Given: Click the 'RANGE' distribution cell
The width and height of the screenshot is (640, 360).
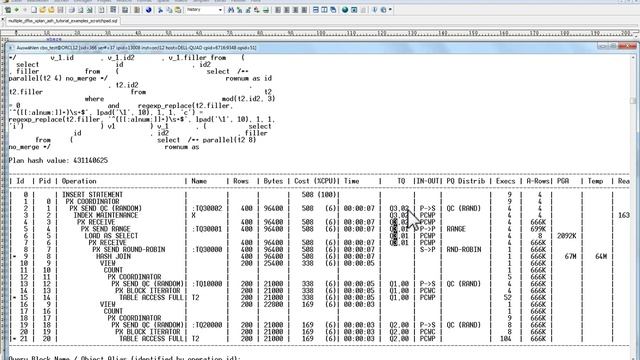Looking at the screenshot, I should (456, 229).
